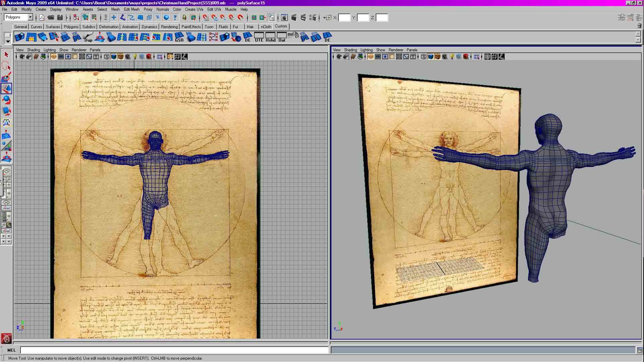The width and height of the screenshot is (644, 362).
Task: Switch to the four view layout
Action: pyautogui.click(x=7, y=182)
